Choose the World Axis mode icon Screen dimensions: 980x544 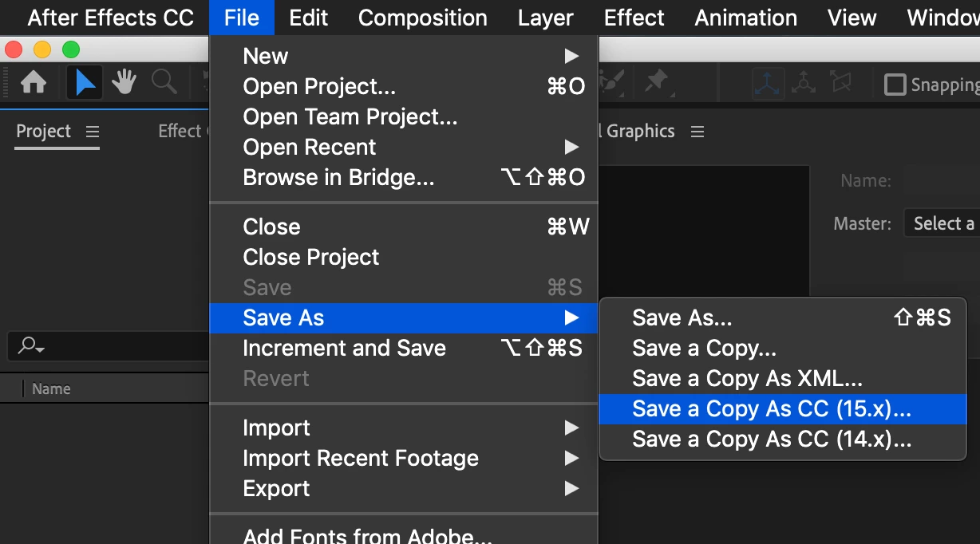(x=804, y=83)
